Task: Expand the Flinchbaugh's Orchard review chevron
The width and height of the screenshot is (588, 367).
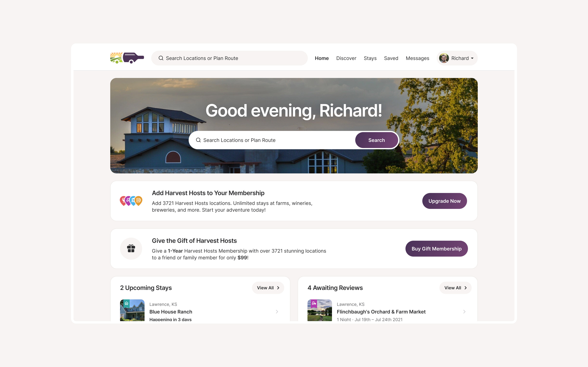Action: [464, 312]
